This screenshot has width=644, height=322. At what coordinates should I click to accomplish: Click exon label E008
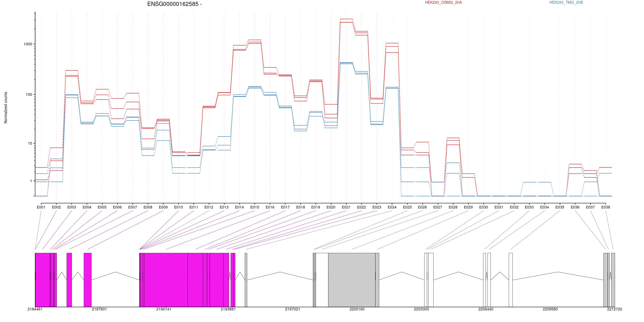pyautogui.click(x=148, y=207)
